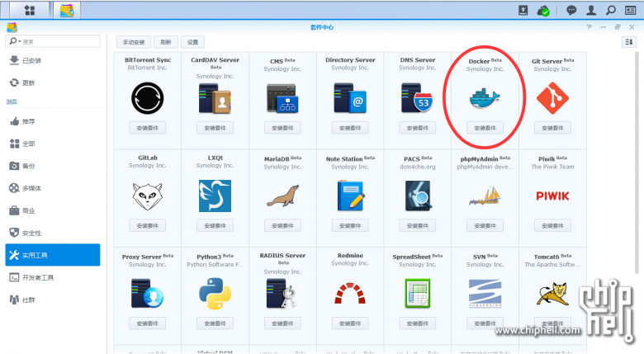
Task: Open the upload queue tray icon
Action: [x=523, y=10]
